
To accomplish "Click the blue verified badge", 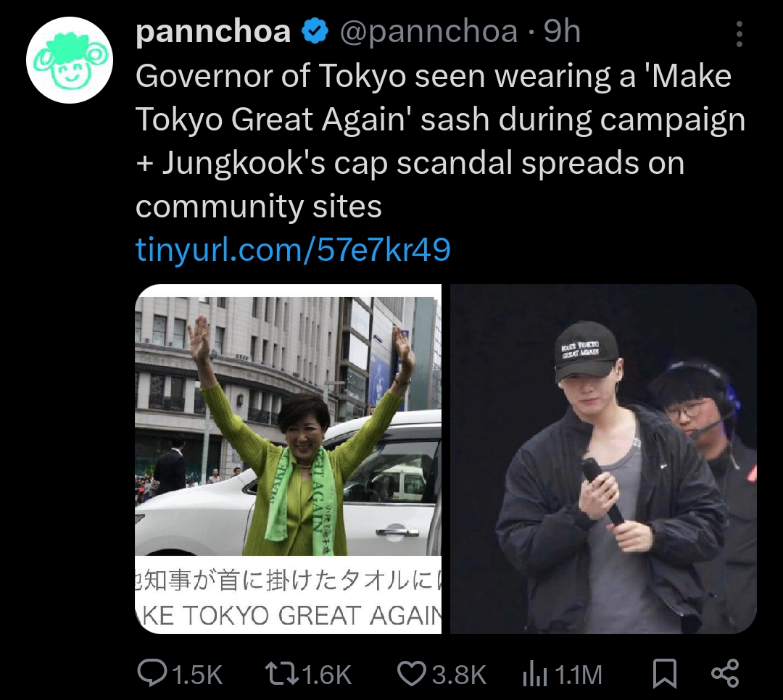I will pyautogui.click(x=315, y=31).
